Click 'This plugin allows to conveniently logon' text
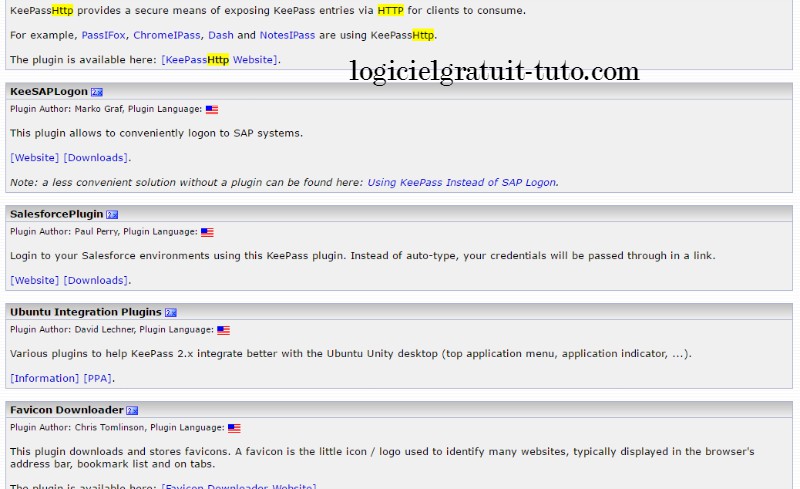 pyautogui.click(x=156, y=133)
